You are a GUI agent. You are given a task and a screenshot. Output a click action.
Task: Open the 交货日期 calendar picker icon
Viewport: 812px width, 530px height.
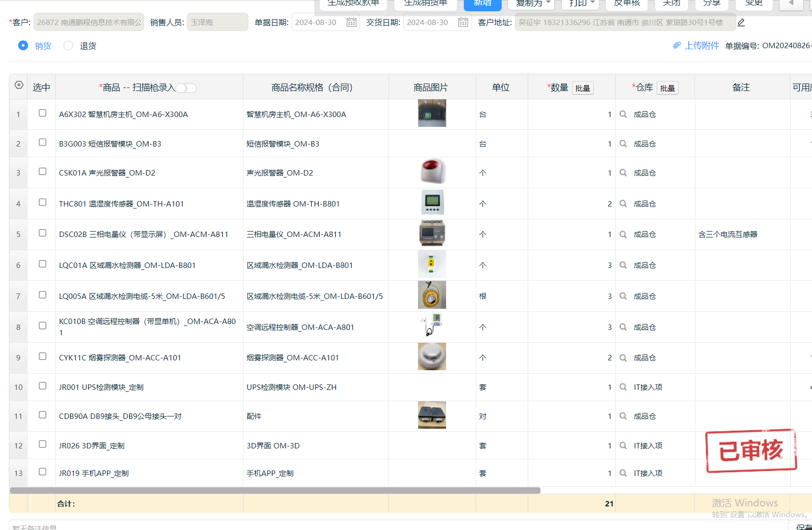463,22
